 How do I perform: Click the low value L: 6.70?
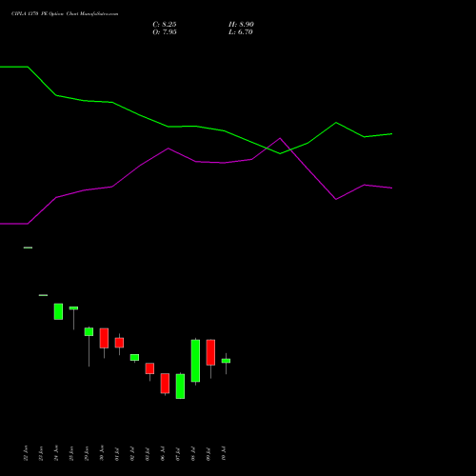click(241, 32)
